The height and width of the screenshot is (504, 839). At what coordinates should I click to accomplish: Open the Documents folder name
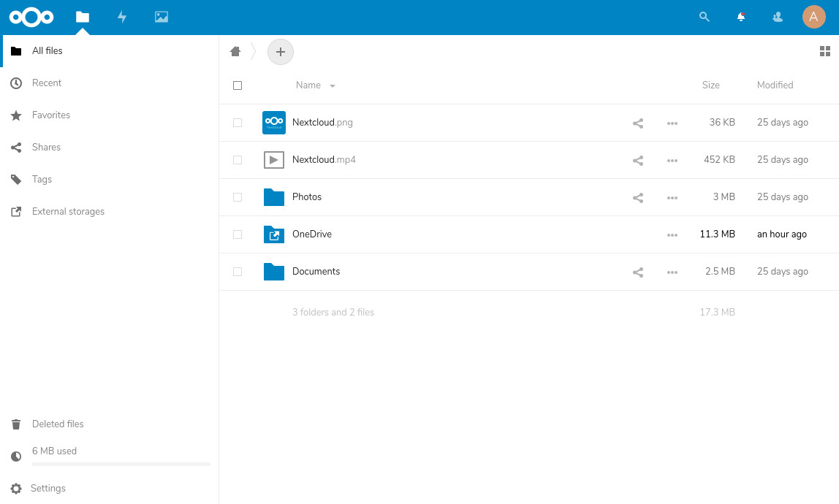tap(316, 271)
